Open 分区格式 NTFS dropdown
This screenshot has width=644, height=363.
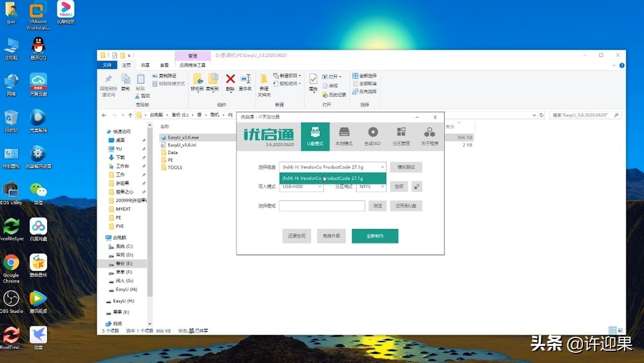371,186
